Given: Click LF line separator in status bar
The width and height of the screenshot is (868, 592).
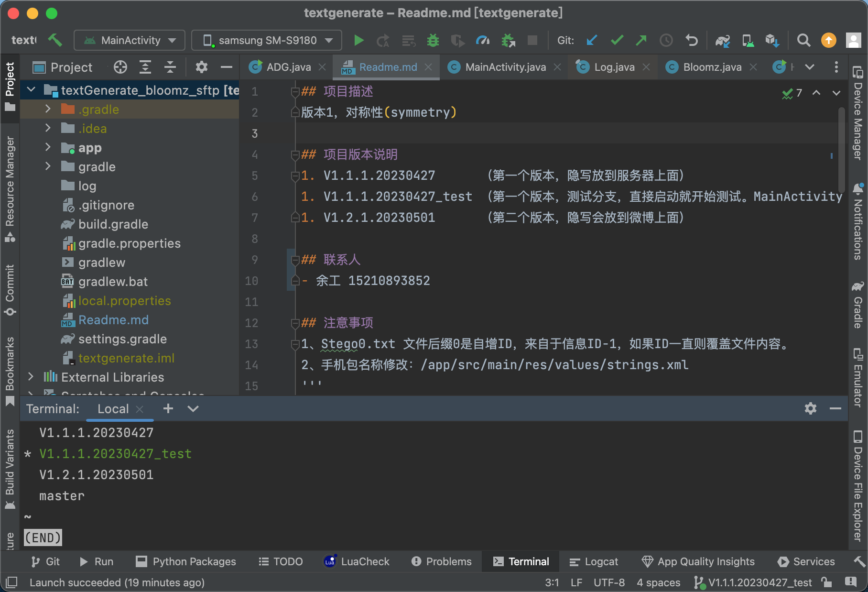Looking at the screenshot, I should pyautogui.click(x=576, y=582).
